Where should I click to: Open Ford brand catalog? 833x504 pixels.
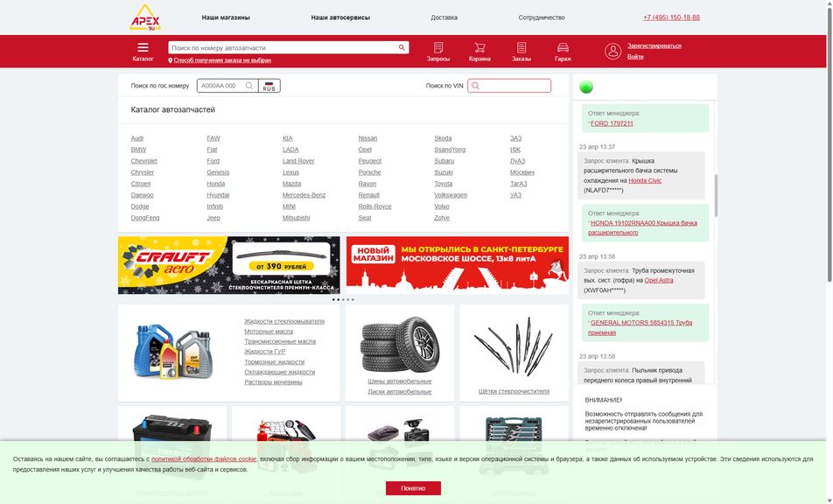(213, 161)
